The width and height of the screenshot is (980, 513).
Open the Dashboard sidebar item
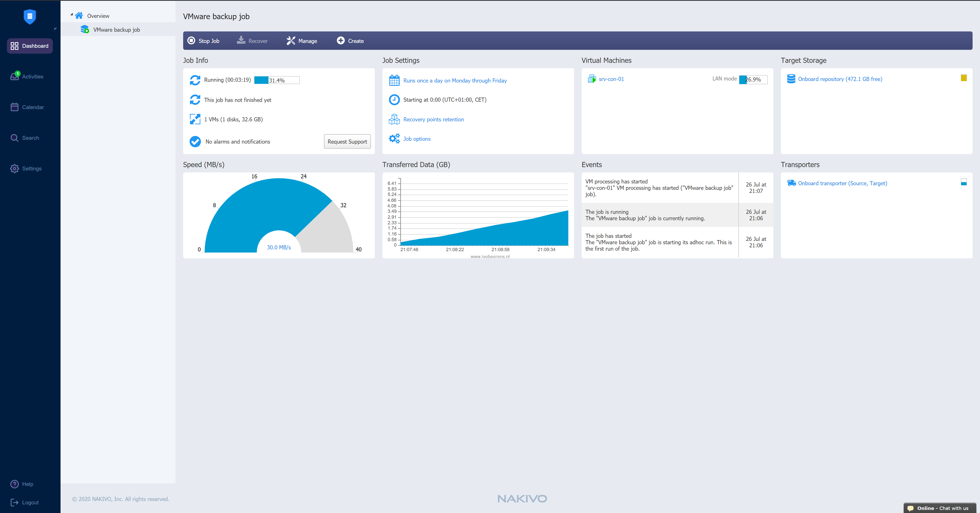[30, 46]
